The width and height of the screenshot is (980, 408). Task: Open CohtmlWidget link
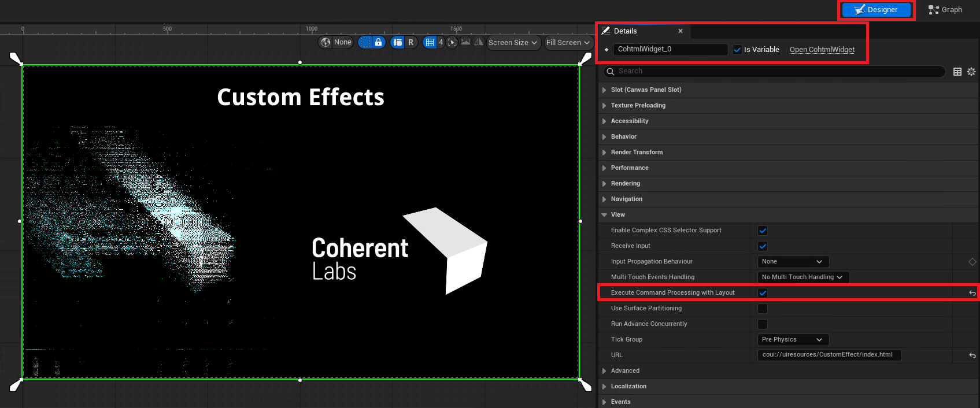pos(822,50)
